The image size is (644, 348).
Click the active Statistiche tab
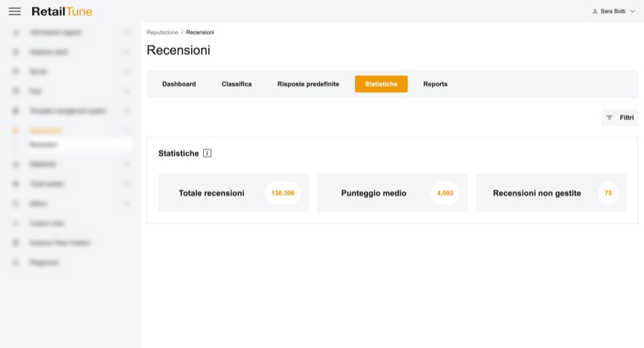[381, 84]
